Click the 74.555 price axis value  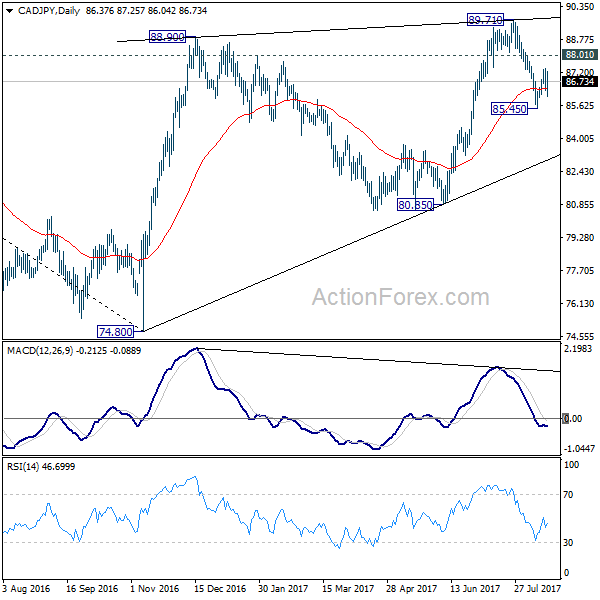580,337
